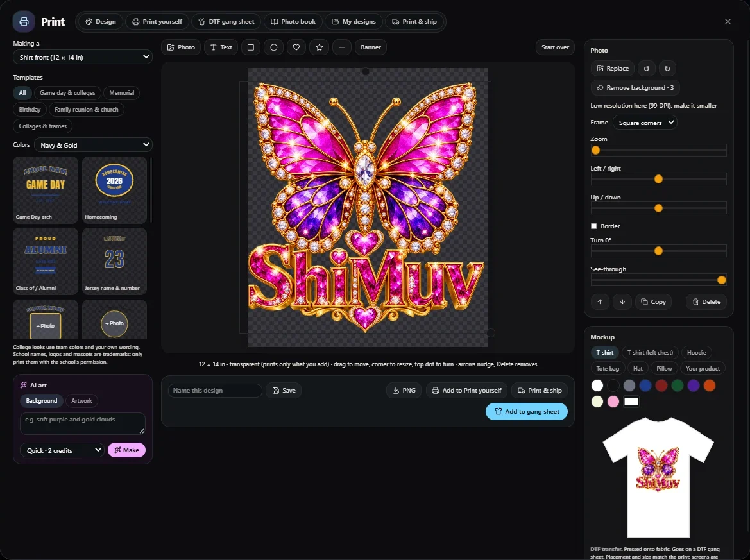The image size is (750, 560).
Task: Add a star shape to the canvas
Action: pos(319,47)
